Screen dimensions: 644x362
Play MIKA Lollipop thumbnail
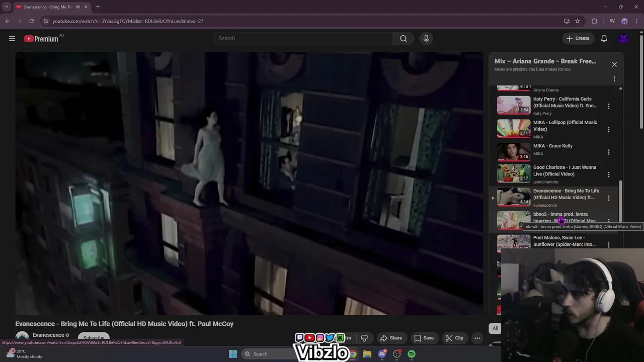(514, 129)
